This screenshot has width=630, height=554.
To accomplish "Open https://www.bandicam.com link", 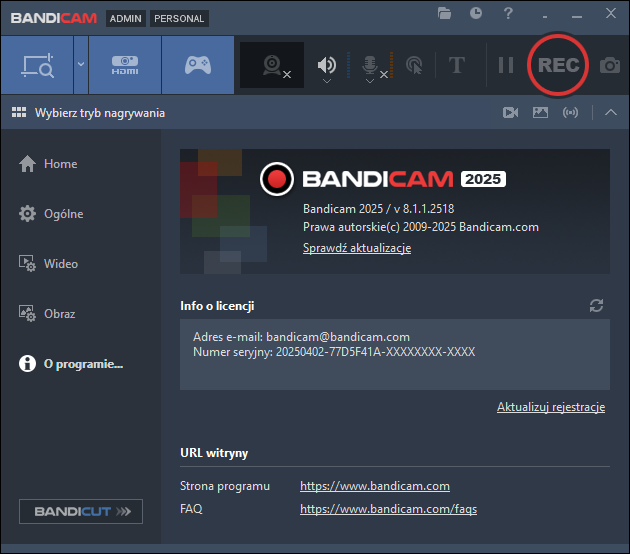I will [375, 486].
